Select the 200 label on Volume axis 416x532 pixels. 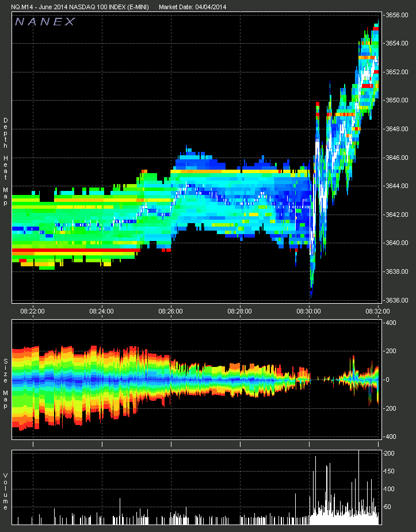[x=390, y=453]
